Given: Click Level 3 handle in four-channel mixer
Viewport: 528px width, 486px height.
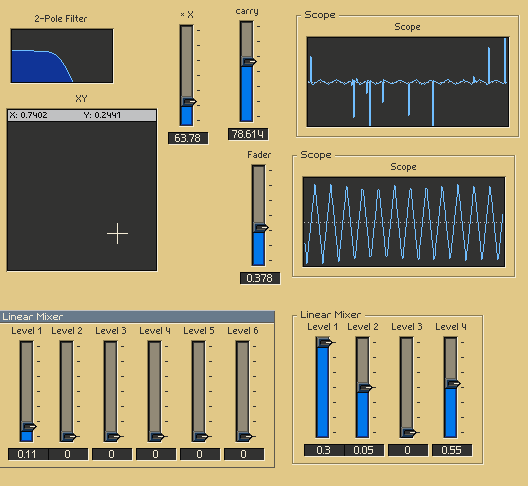Looking at the screenshot, I should coord(408,432).
